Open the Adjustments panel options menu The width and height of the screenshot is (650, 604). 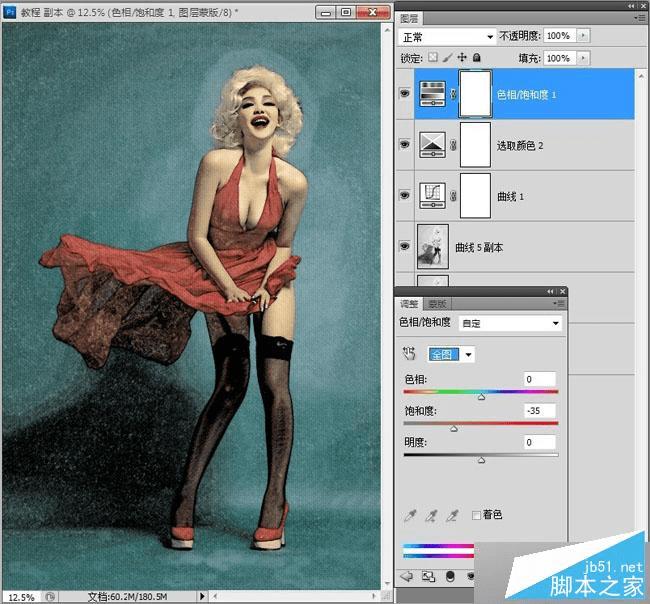click(x=558, y=304)
